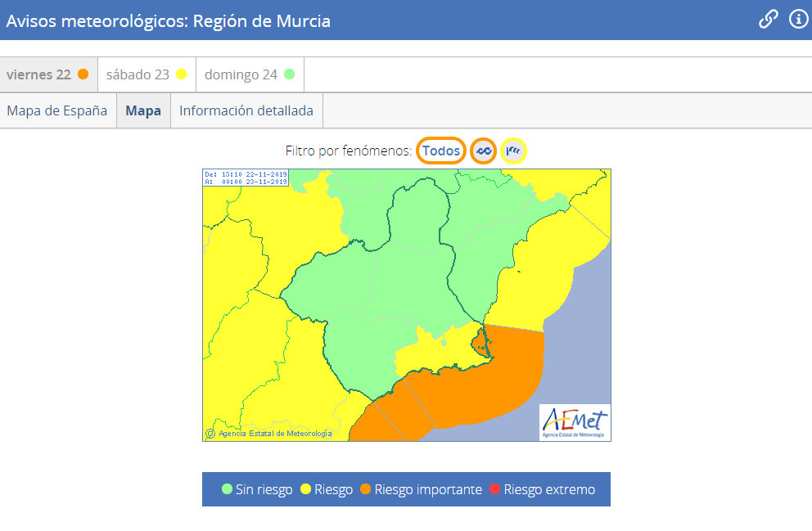Click the Agencia Estatal de Meteorología copyright text
This screenshot has height=531, width=812.
[x=274, y=434]
